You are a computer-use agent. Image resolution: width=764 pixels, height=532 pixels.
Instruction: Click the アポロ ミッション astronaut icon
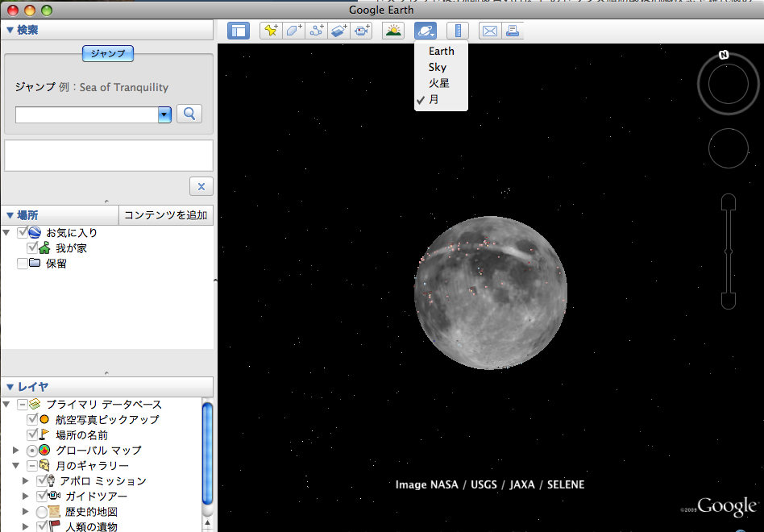(52, 481)
